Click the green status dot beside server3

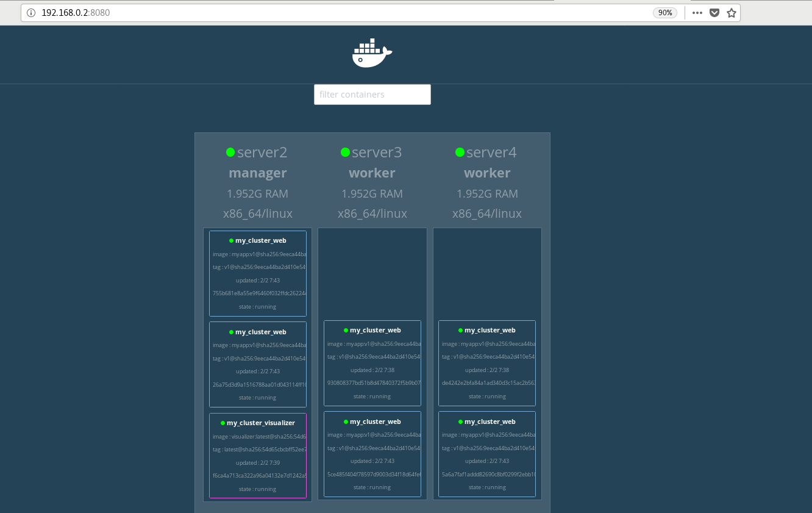click(x=345, y=152)
